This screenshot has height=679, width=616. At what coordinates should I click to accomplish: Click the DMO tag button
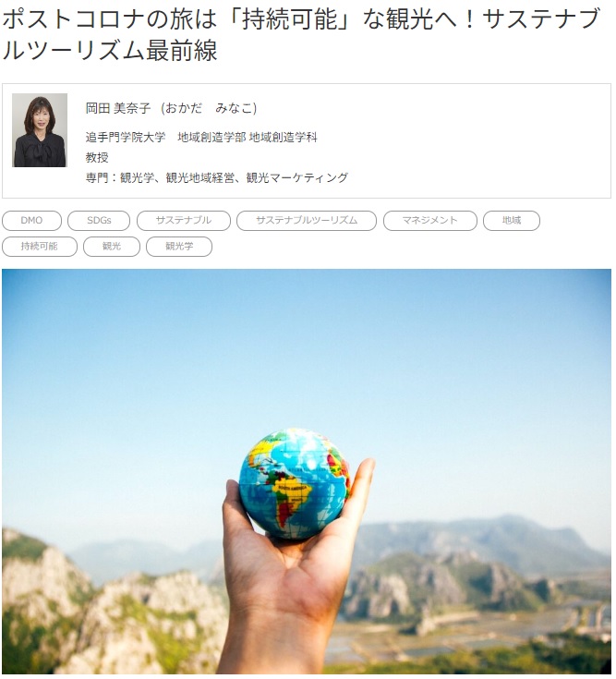point(31,221)
